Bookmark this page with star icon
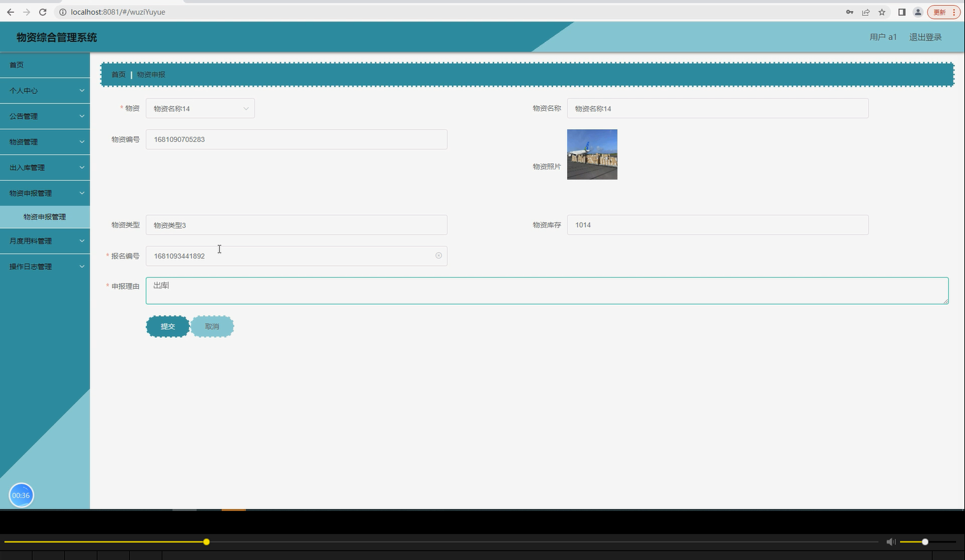Image resolution: width=965 pixels, height=560 pixels. 882,12
